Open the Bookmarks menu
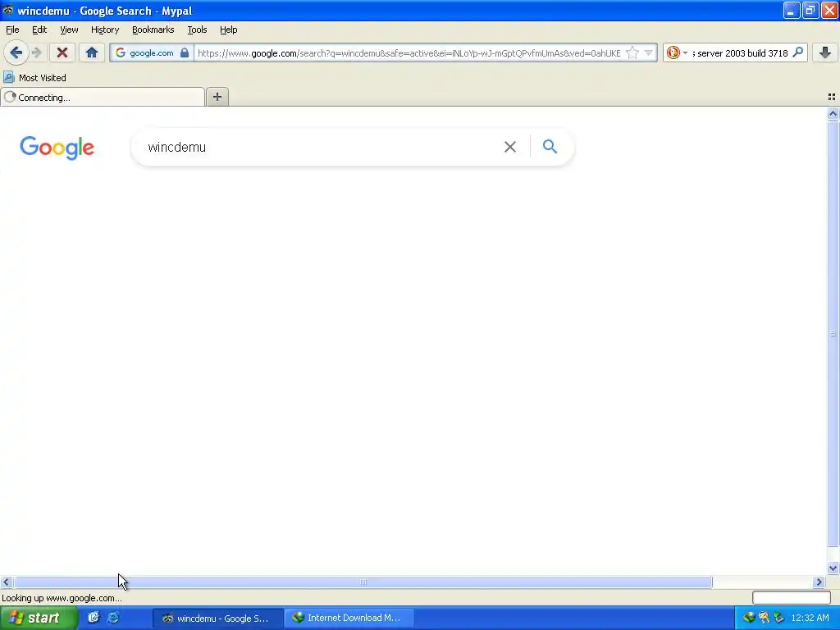Viewport: 840px width, 630px height. (153, 30)
